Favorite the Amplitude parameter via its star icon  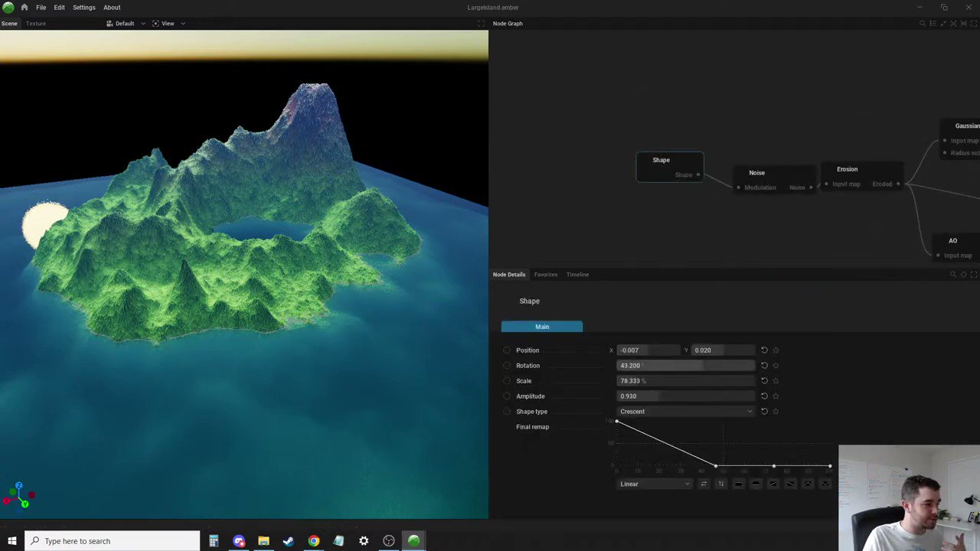click(x=776, y=396)
